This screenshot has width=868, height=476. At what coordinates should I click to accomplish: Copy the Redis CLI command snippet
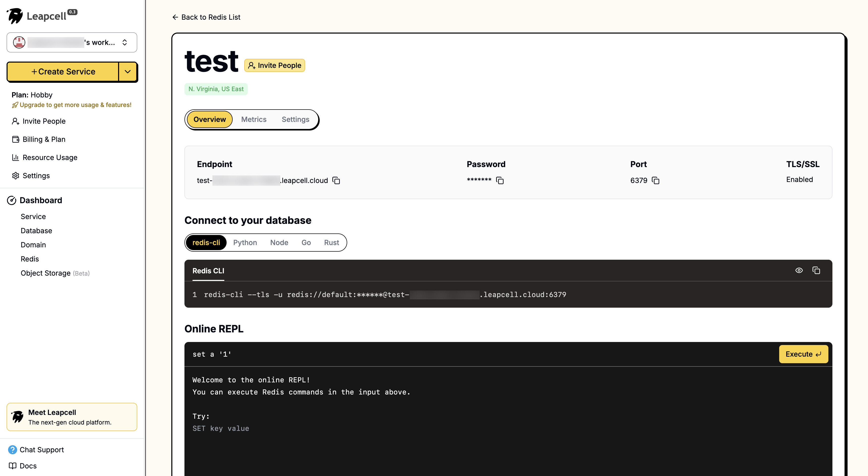pyautogui.click(x=816, y=270)
